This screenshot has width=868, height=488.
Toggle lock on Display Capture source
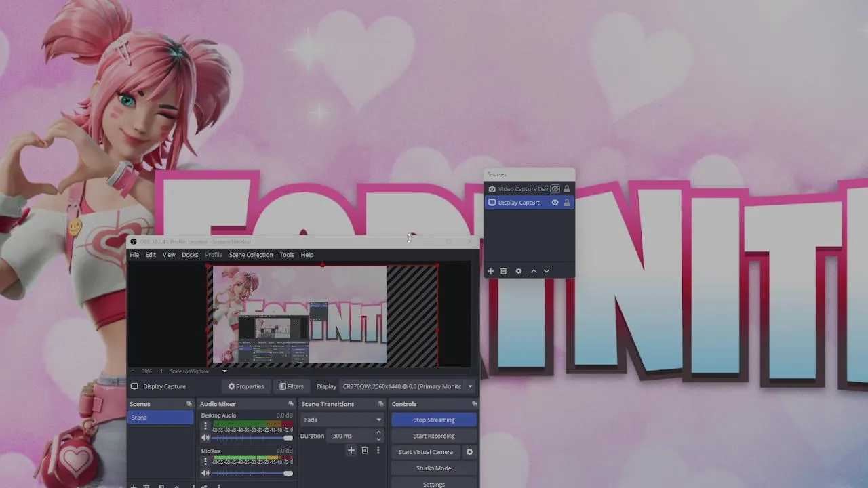(x=567, y=203)
